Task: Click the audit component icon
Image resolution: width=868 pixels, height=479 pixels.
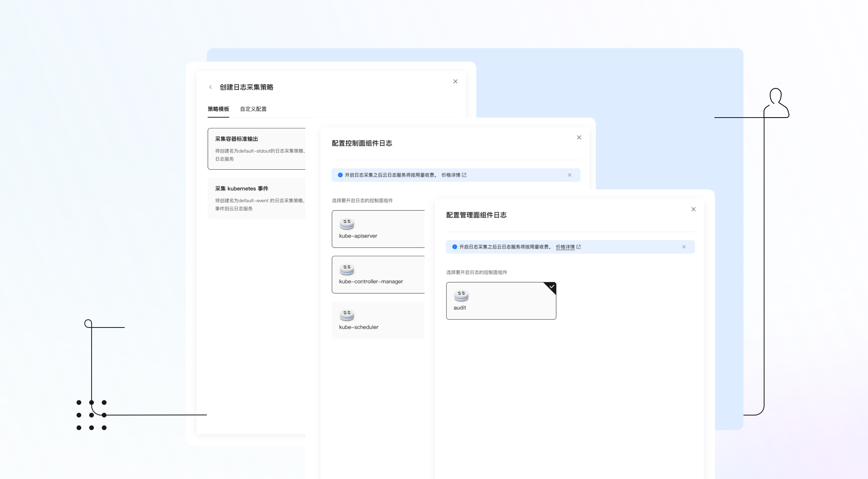Action: 461,296
